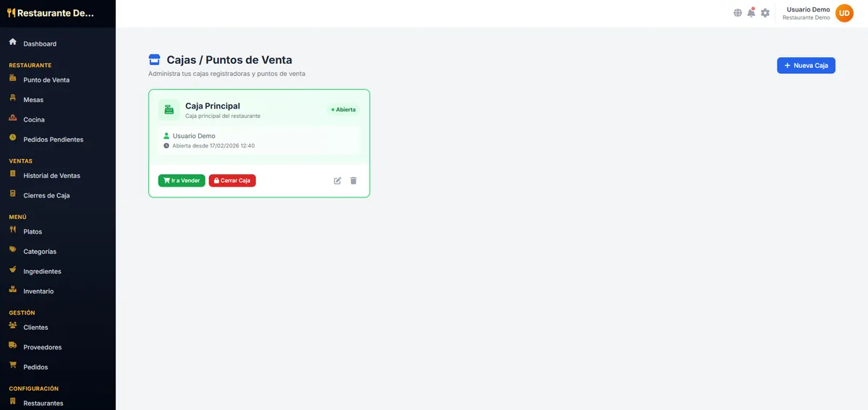Click 'Caja principal del restaurante' description
Screen dimensions: 868x410
pos(223,116)
